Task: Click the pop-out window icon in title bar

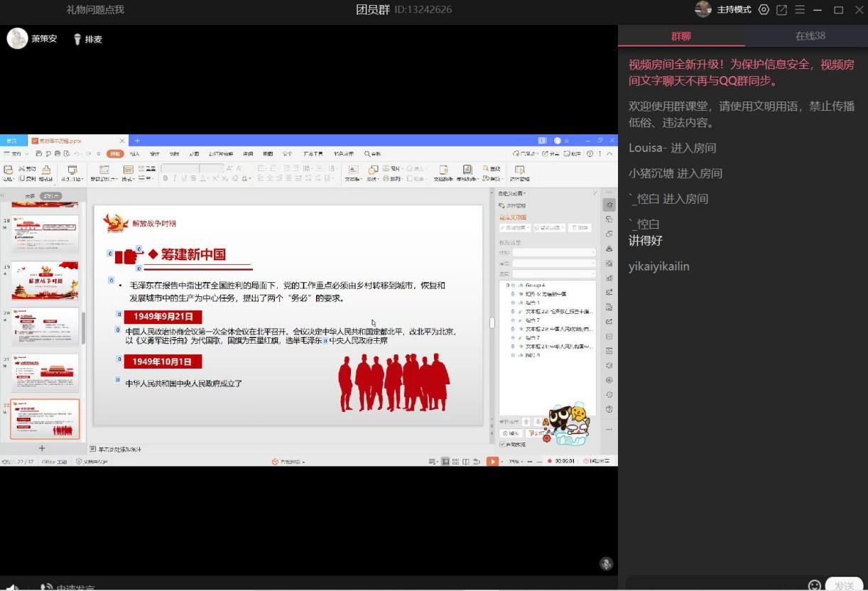Action: (781, 10)
